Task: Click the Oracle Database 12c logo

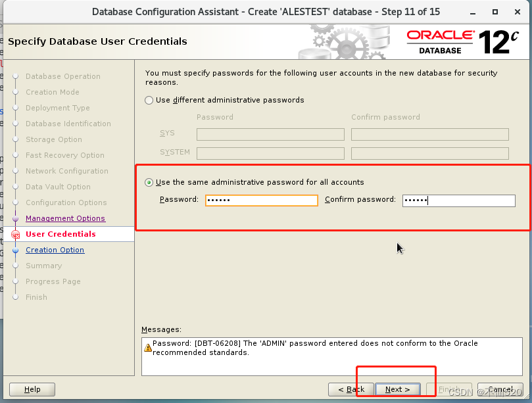Action: tap(463, 42)
